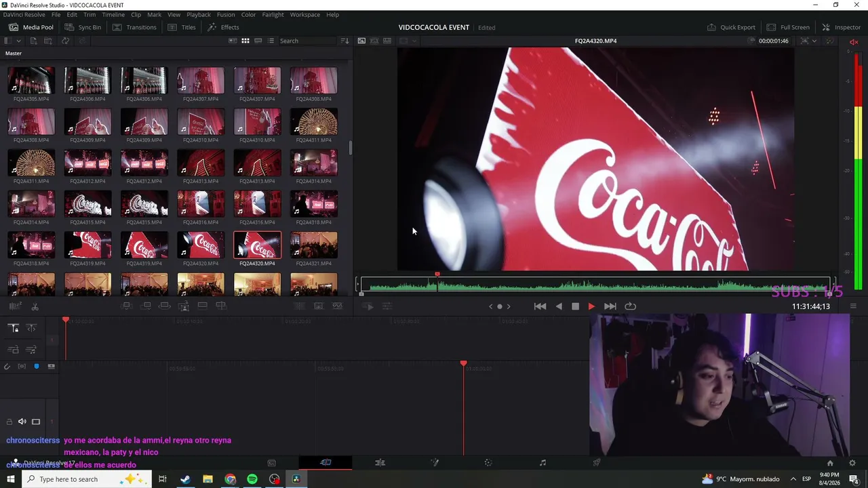Select Source Tape viewer mode
868x488 pixels.
[374, 41]
